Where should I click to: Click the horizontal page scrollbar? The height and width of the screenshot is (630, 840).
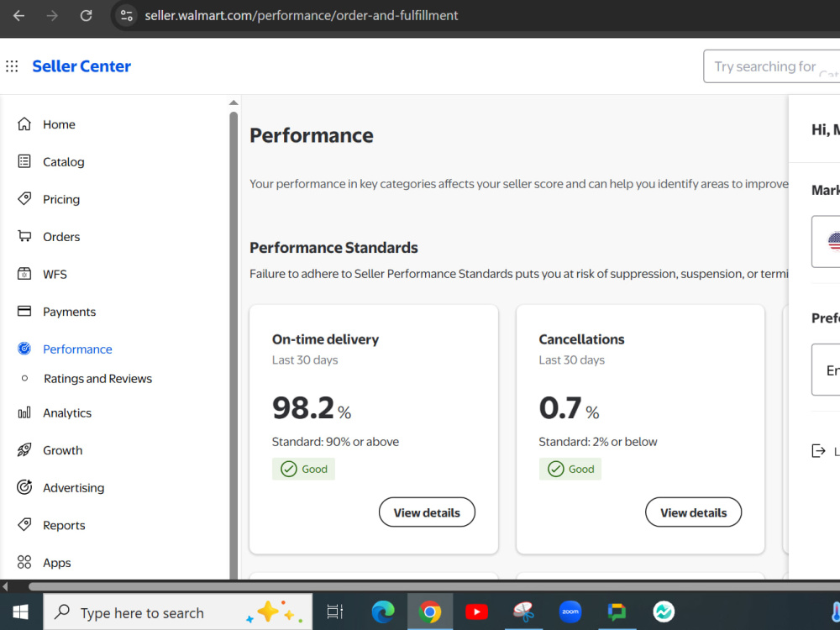[x=434, y=586]
